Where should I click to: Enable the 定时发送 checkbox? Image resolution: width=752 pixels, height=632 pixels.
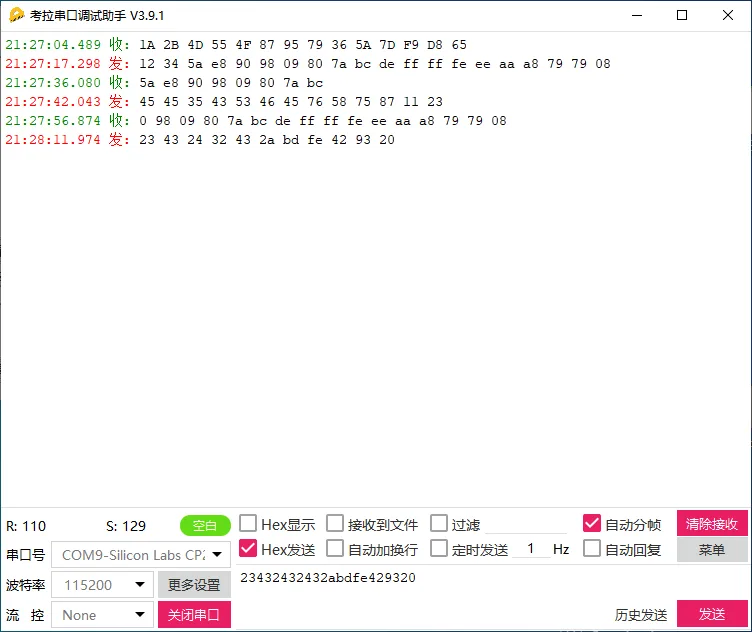pos(439,549)
